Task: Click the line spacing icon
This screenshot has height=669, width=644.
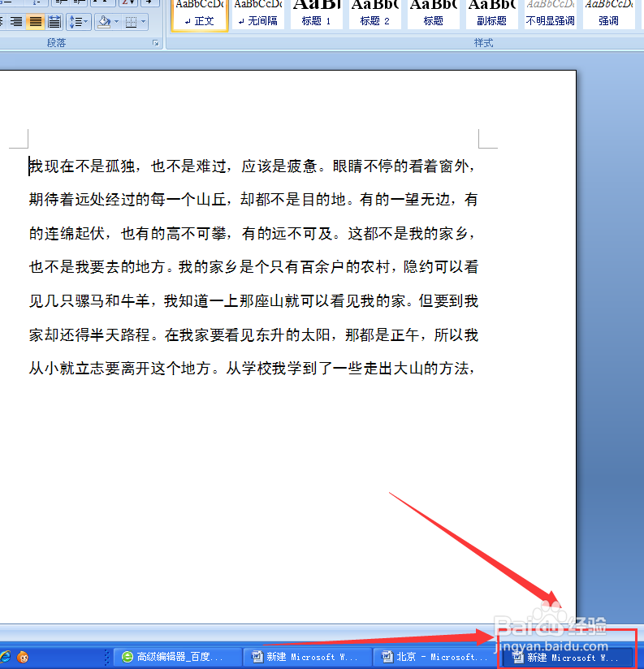Action: click(x=75, y=21)
